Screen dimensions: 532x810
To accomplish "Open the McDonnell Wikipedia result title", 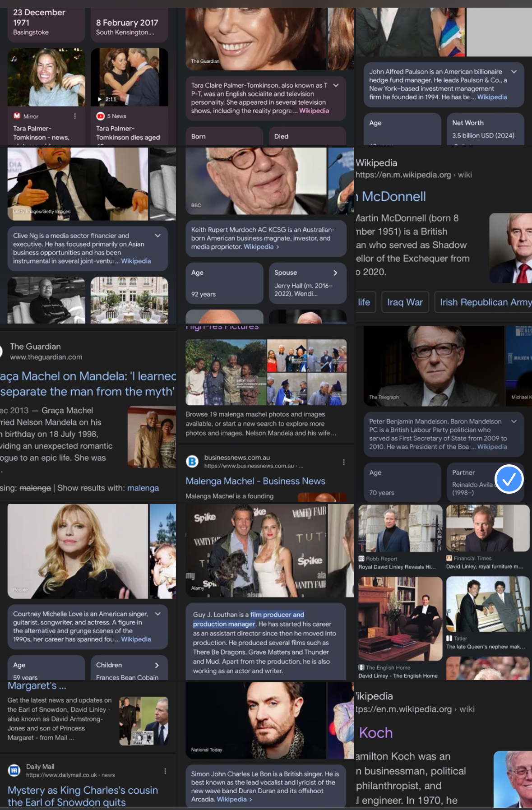I will 391,196.
